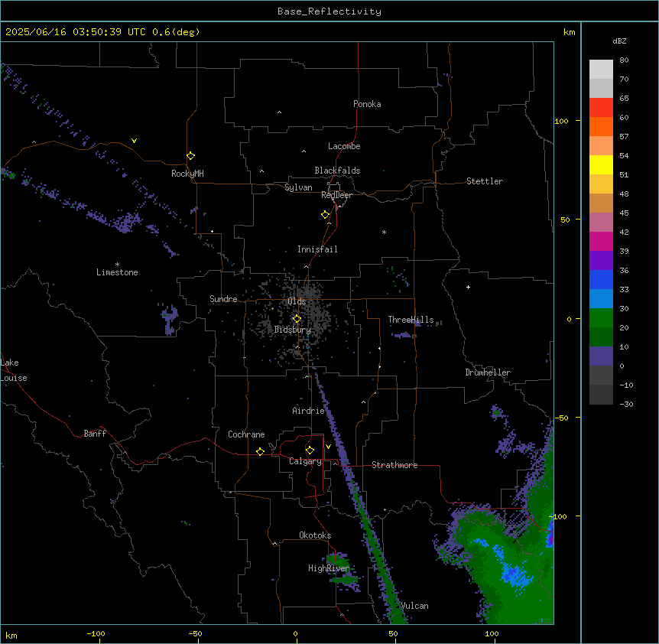Image resolution: width=659 pixels, height=644 pixels.
Task: Select the Innisfail city label
Action: coord(317,249)
